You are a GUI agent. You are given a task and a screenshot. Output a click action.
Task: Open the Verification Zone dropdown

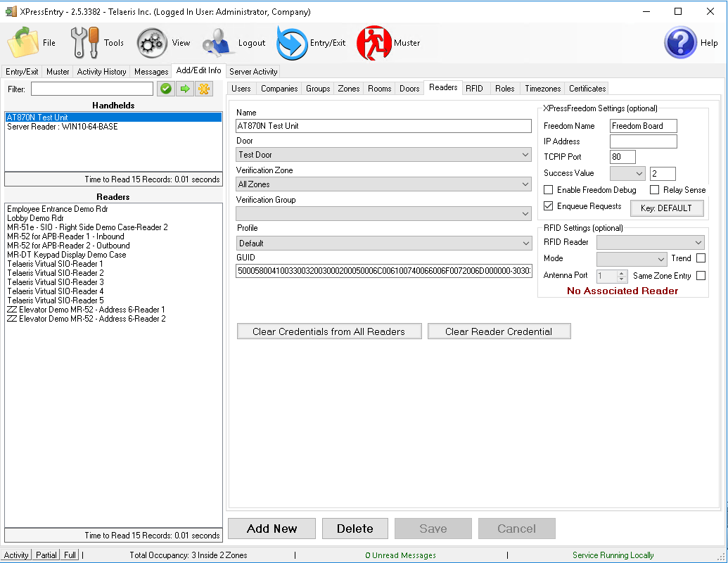(525, 184)
